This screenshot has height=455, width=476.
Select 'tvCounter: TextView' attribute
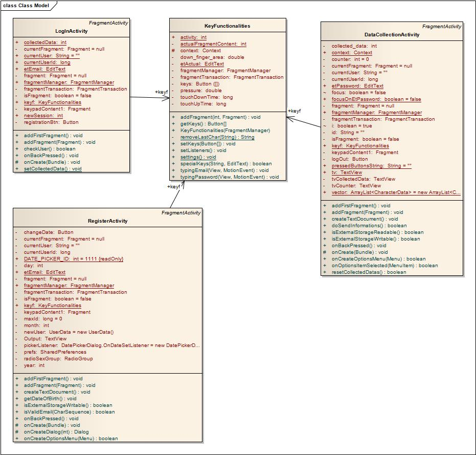[x=356, y=186]
